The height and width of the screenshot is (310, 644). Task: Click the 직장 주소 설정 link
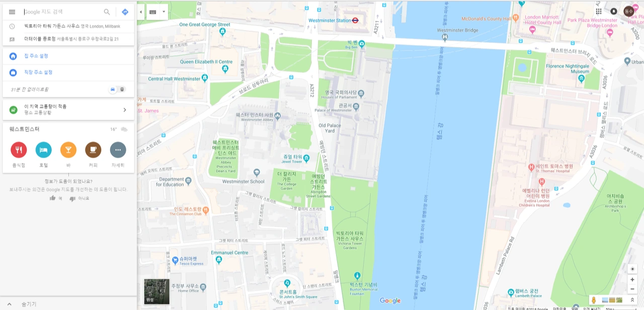[x=38, y=72]
